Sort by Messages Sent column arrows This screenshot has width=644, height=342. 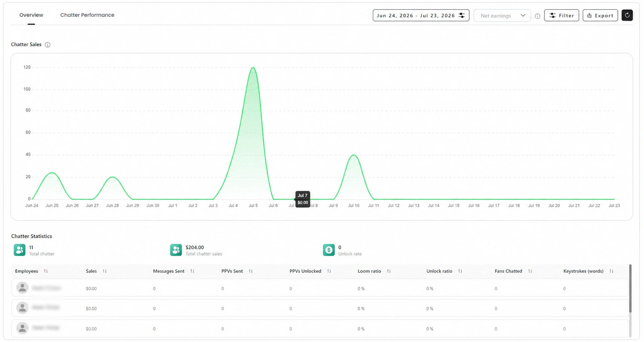coord(192,271)
